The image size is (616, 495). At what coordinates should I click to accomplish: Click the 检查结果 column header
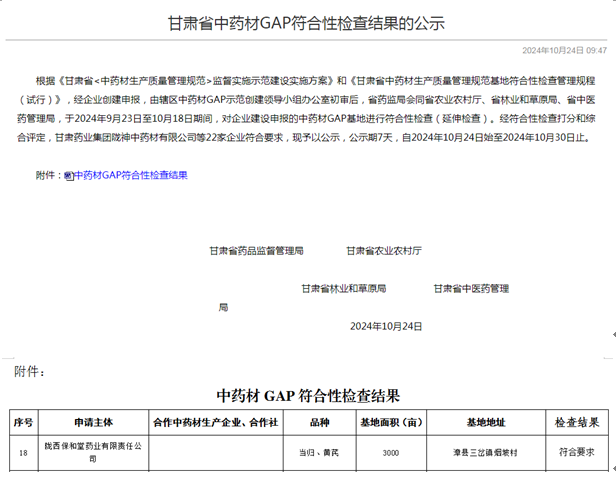click(x=577, y=423)
